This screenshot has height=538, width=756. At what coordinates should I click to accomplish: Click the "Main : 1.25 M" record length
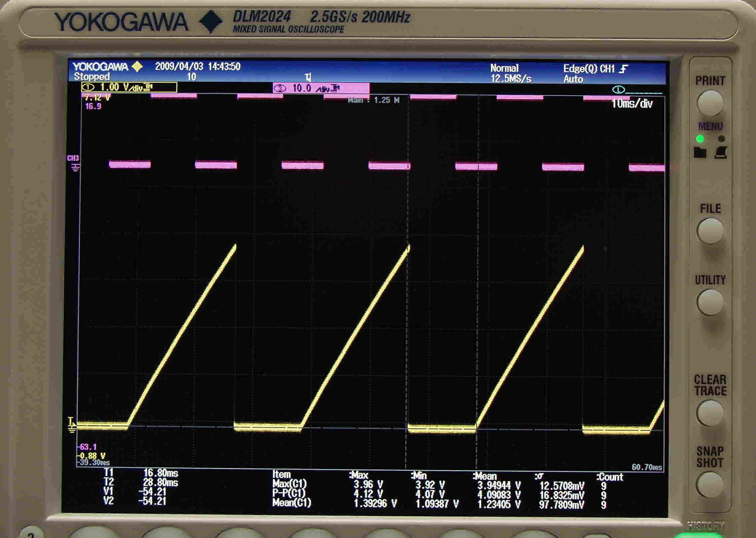click(374, 100)
